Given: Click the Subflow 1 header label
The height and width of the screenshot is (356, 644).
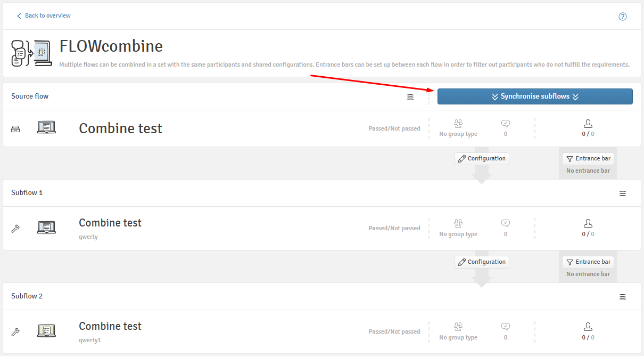Looking at the screenshot, I should point(27,193).
